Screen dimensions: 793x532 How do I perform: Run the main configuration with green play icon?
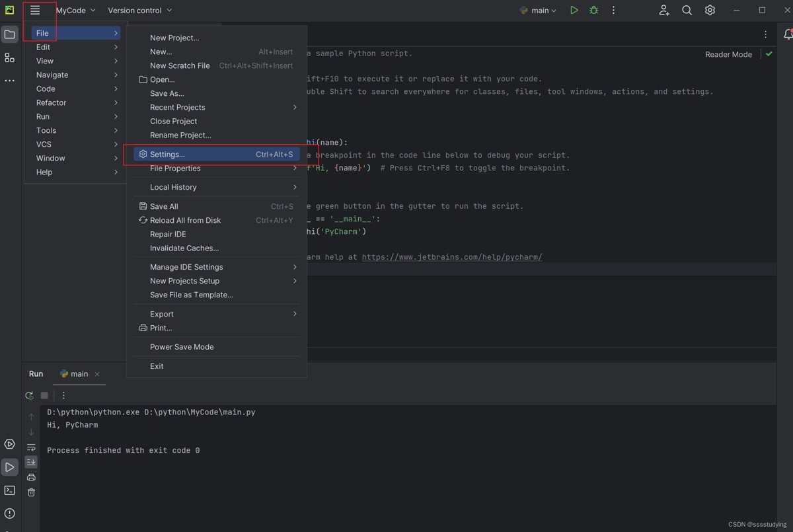[574, 11]
